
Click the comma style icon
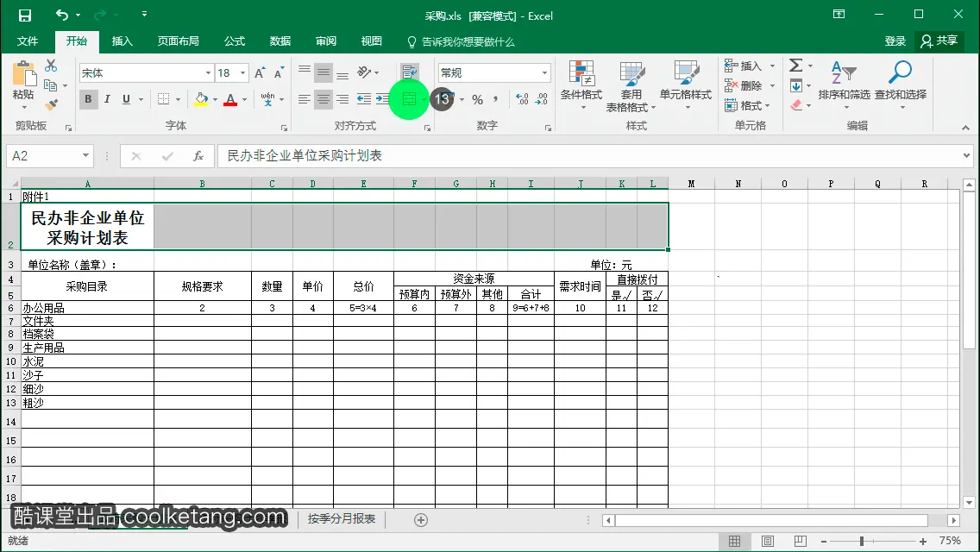click(496, 99)
